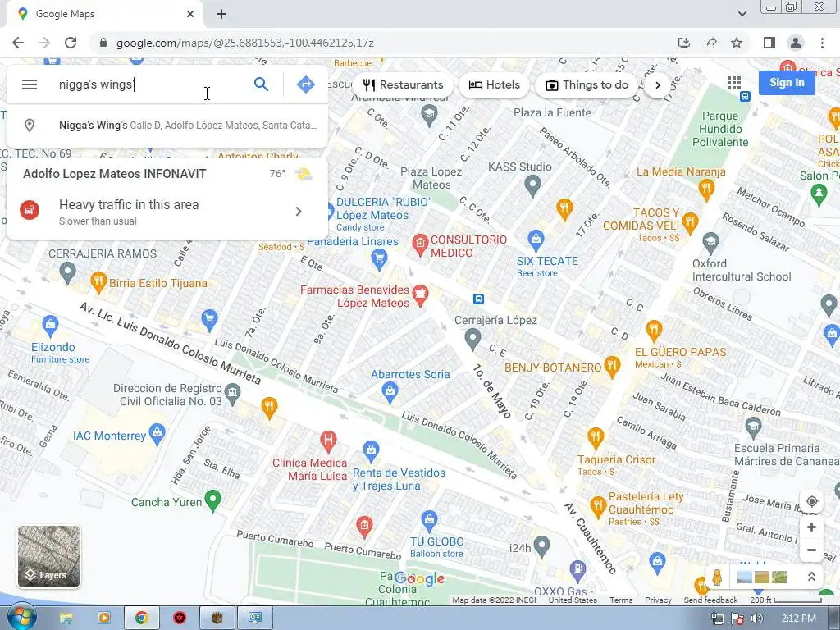Select the Taqueria Crisor restaurant pin

(596, 438)
